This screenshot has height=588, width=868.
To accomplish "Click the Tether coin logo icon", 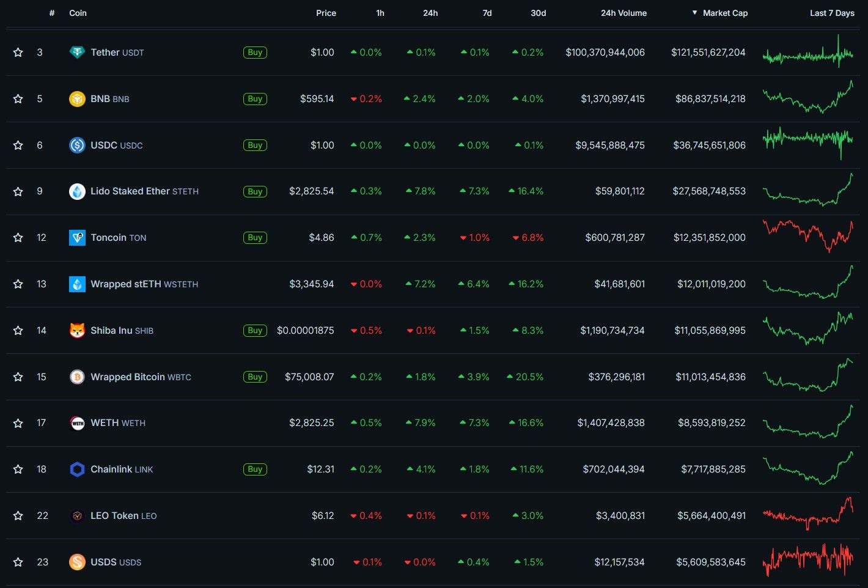I will [77, 53].
